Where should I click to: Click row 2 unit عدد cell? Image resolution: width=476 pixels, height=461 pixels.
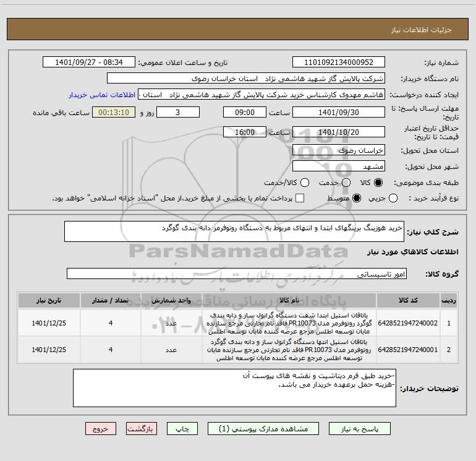point(171,350)
